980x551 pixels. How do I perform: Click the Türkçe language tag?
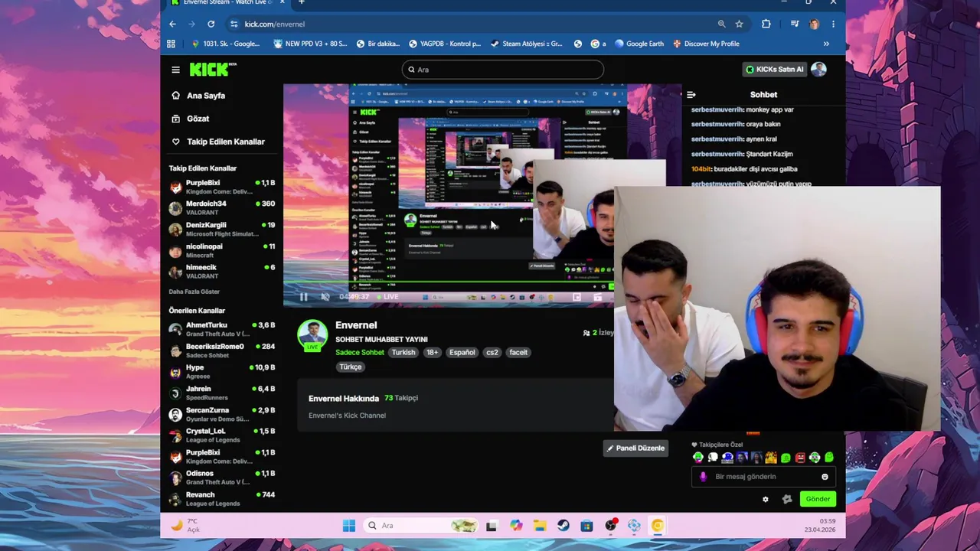[x=351, y=367]
